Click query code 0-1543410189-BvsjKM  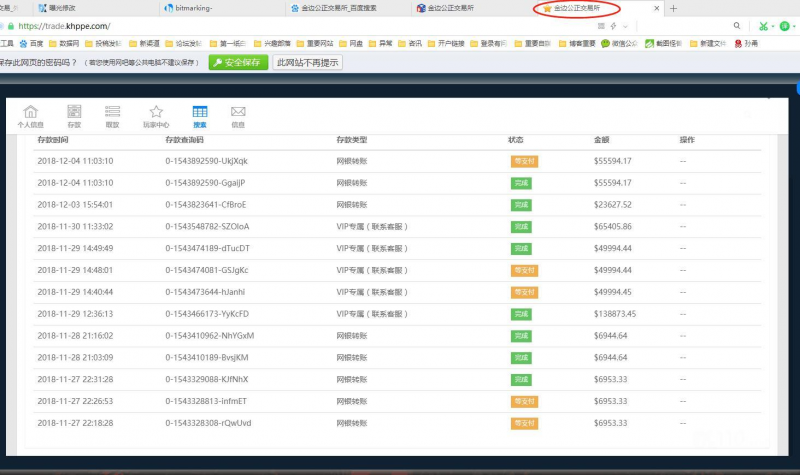[207, 358]
